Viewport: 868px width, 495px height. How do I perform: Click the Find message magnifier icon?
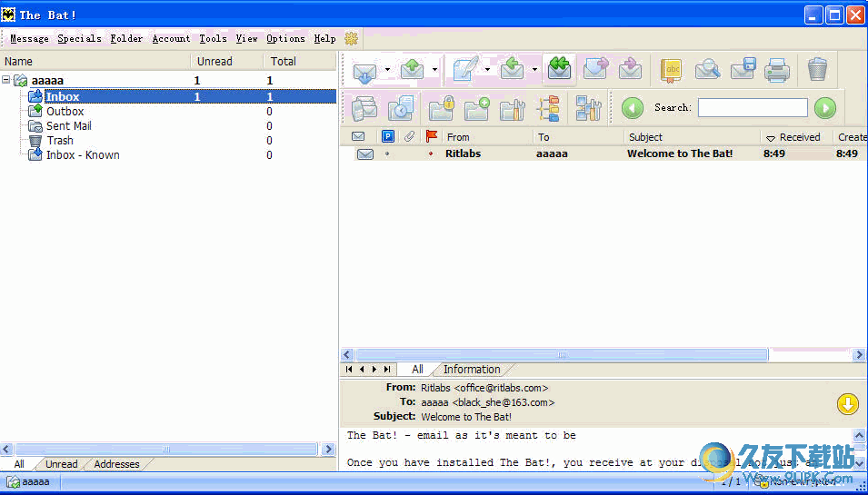[707, 70]
